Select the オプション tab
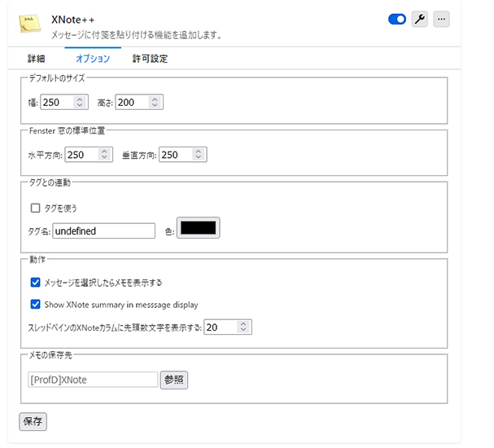The width and height of the screenshot is (494, 448). click(93, 59)
